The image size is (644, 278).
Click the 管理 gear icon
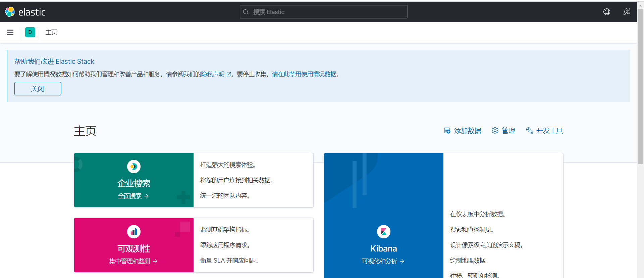(x=495, y=131)
